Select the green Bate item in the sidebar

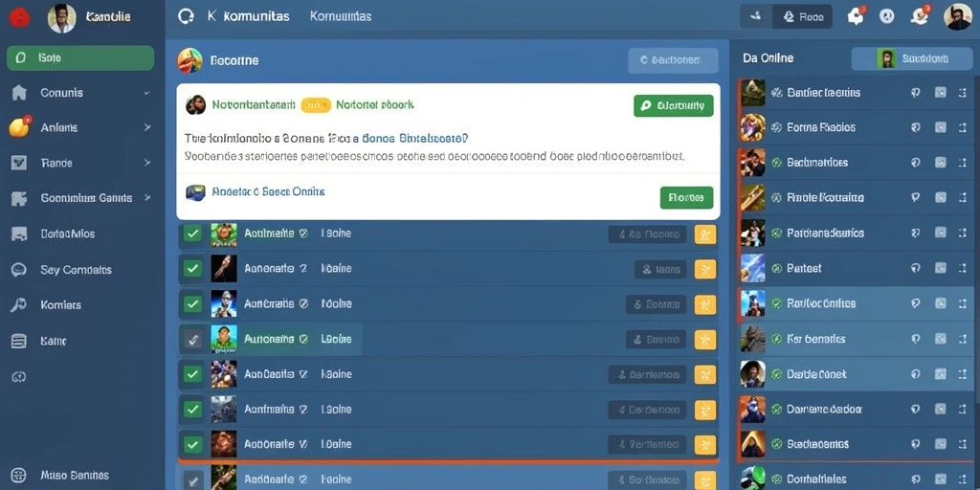[x=80, y=57]
